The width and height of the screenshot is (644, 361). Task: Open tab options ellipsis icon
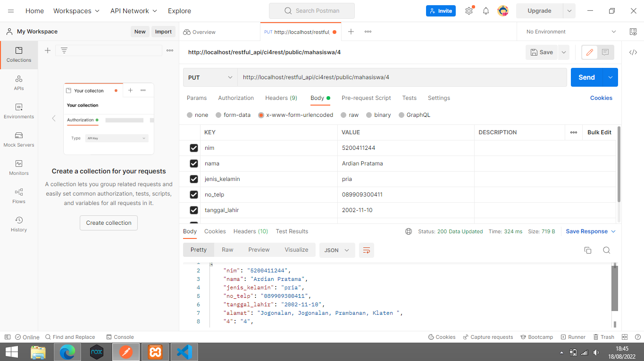[368, 32]
